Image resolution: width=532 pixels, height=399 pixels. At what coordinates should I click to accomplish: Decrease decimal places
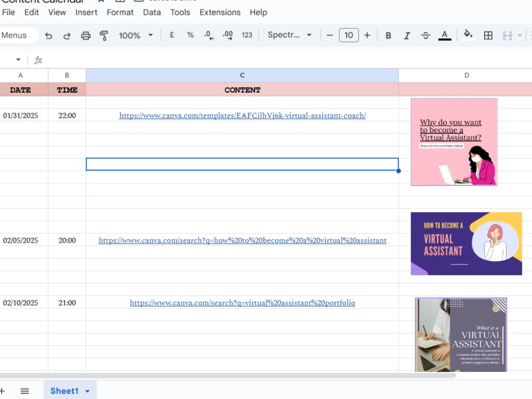coord(209,35)
